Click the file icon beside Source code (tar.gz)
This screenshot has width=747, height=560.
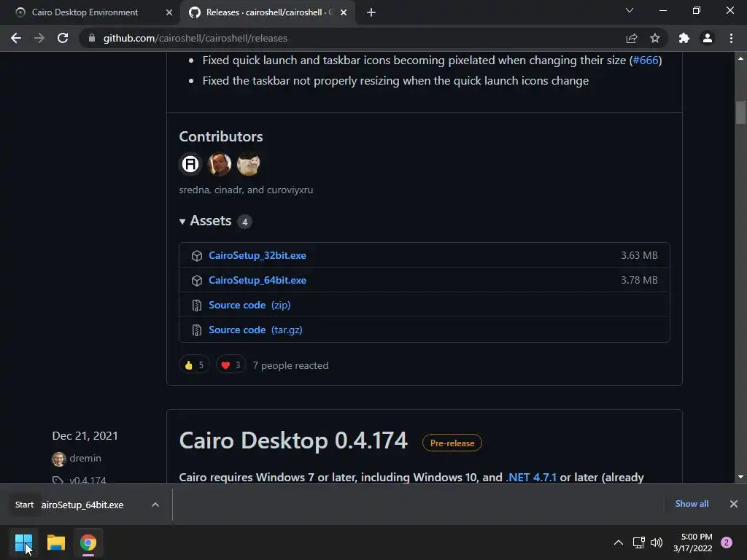(x=197, y=330)
